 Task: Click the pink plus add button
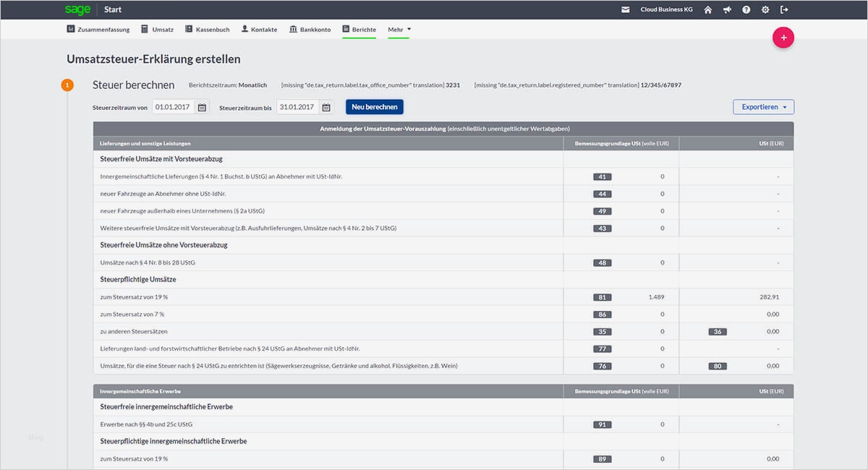click(x=783, y=38)
